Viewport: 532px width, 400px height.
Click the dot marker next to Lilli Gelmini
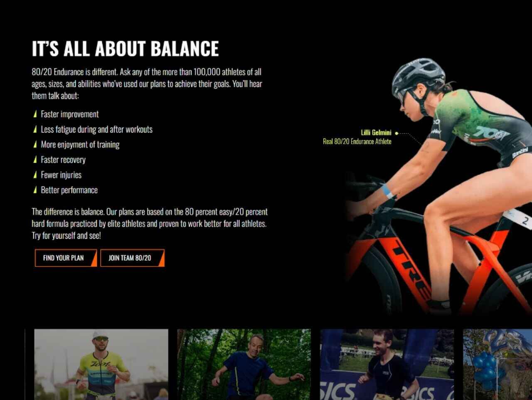pyautogui.click(x=397, y=133)
